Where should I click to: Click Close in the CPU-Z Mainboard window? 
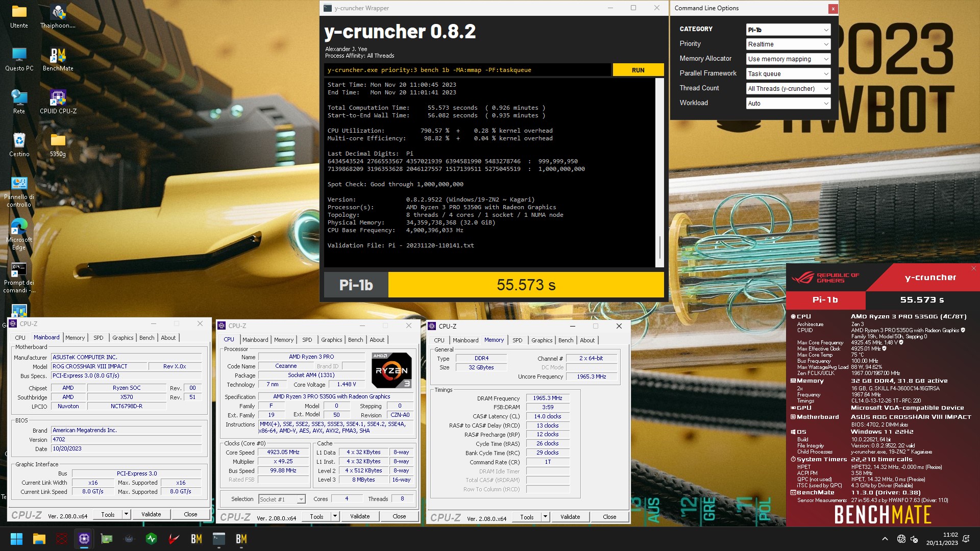pyautogui.click(x=190, y=514)
